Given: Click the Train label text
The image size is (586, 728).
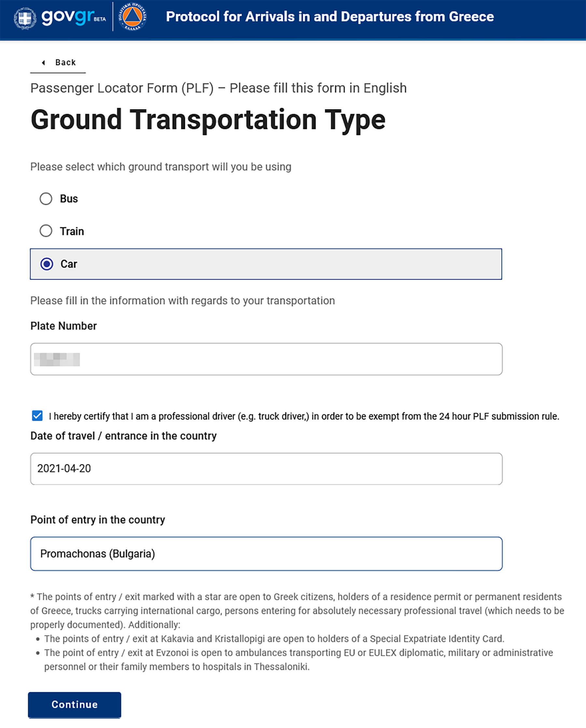Looking at the screenshot, I should [72, 231].
